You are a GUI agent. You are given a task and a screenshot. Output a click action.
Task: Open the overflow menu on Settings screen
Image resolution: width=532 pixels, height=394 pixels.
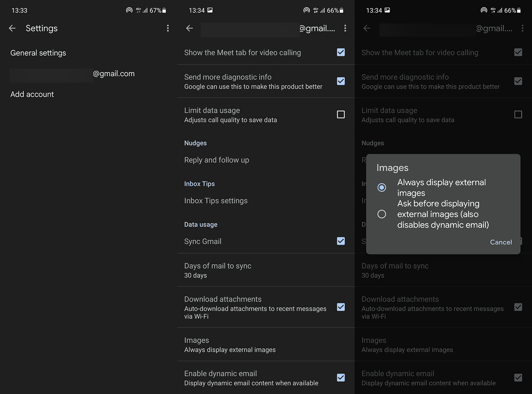click(168, 28)
